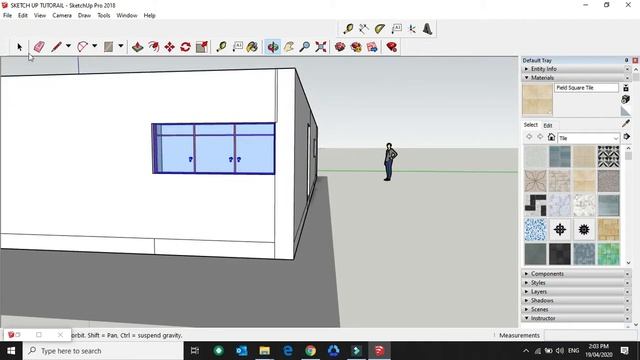
Task: Choose the Protractor tool
Action: click(x=380, y=29)
